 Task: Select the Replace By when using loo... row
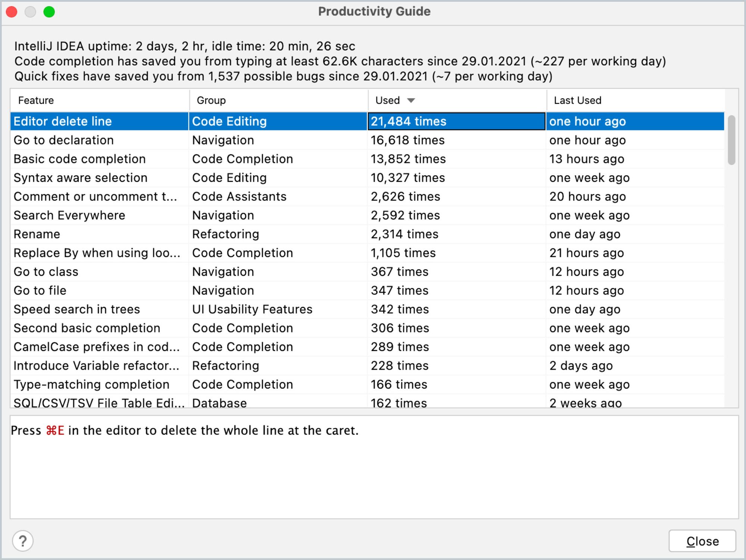tap(367, 253)
